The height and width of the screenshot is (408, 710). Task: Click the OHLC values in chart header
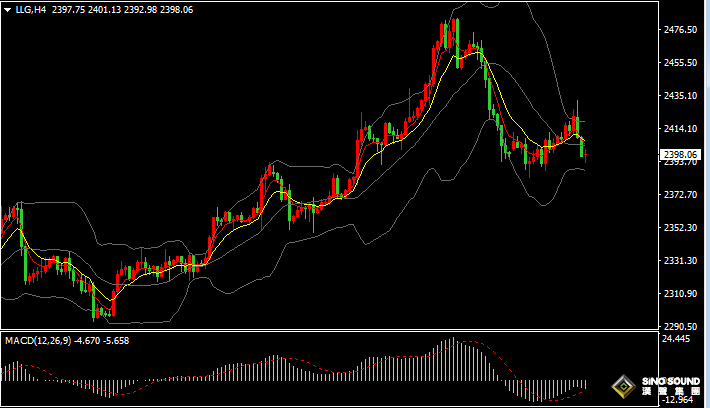122,10
